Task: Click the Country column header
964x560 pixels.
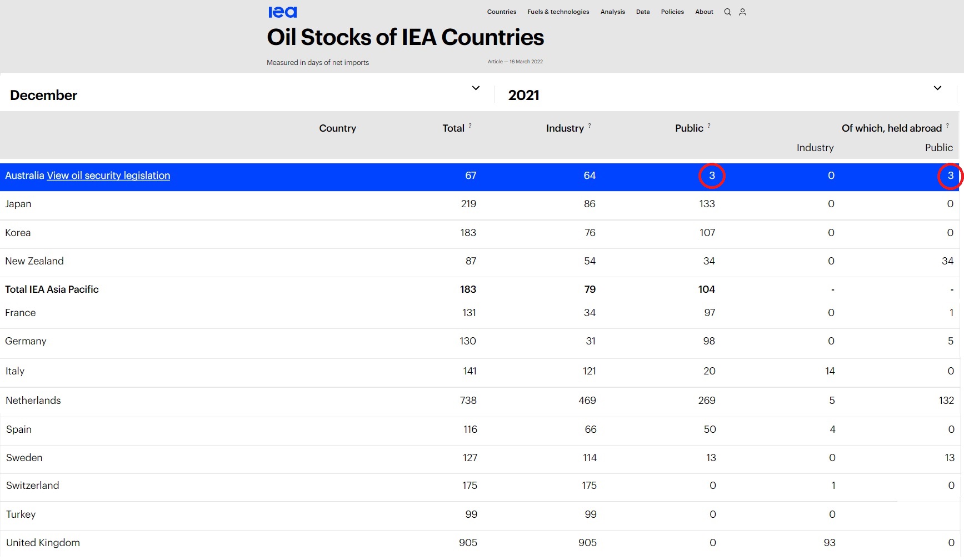Action: (337, 128)
